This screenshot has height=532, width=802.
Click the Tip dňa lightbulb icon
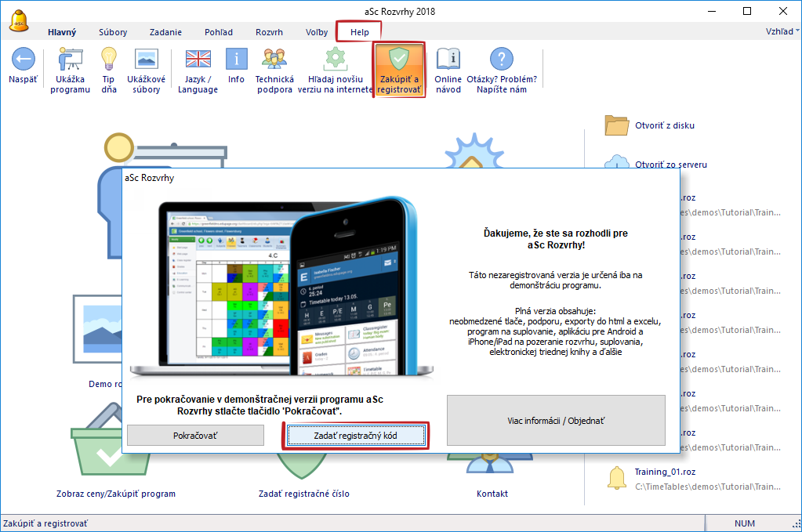tap(109, 60)
